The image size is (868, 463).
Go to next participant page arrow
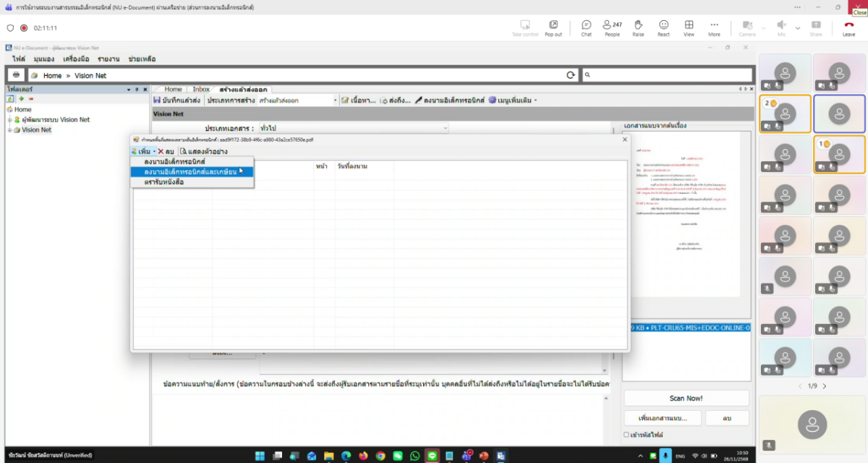[x=824, y=386]
